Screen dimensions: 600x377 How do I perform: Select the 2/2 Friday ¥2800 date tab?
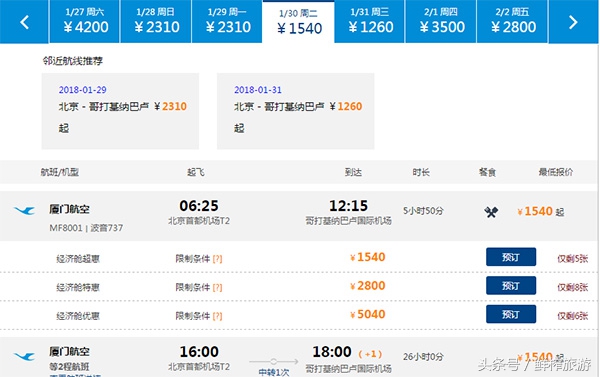pyautogui.click(x=512, y=21)
